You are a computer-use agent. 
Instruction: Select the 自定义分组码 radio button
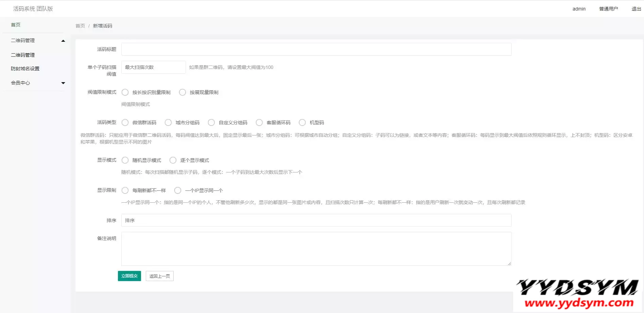pyautogui.click(x=211, y=123)
